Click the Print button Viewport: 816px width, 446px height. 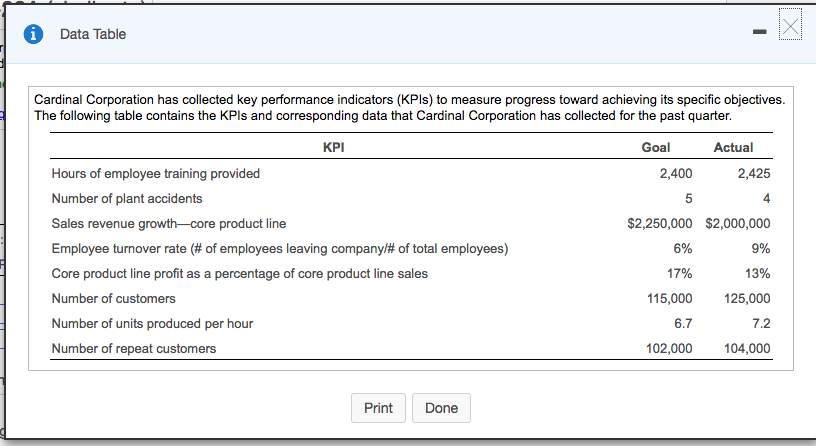[378, 408]
